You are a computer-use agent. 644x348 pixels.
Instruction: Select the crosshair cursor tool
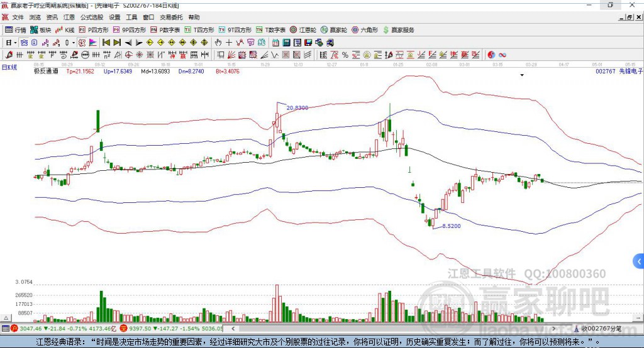(x=229, y=43)
